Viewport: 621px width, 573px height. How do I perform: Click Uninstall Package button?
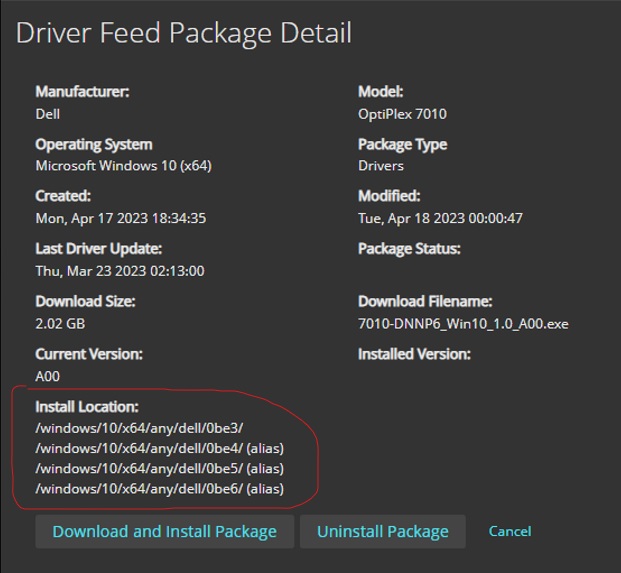(x=383, y=531)
